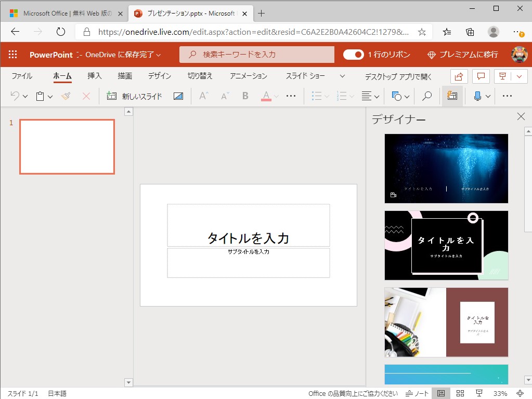Click the Share icon
Image resolution: width=532 pixels, height=399 pixels.
pyautogui.click(x=459, y=76)
